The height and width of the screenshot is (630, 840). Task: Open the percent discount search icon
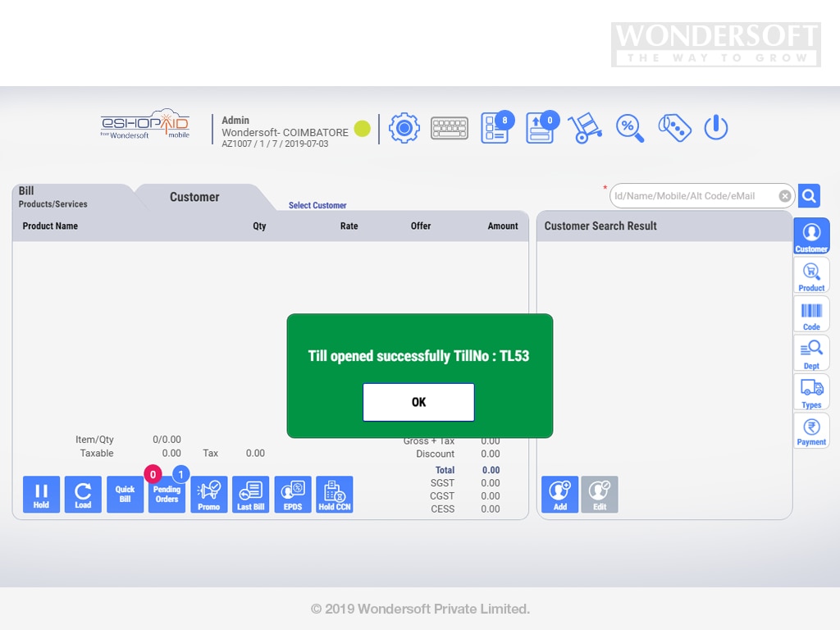click(629, 128)
